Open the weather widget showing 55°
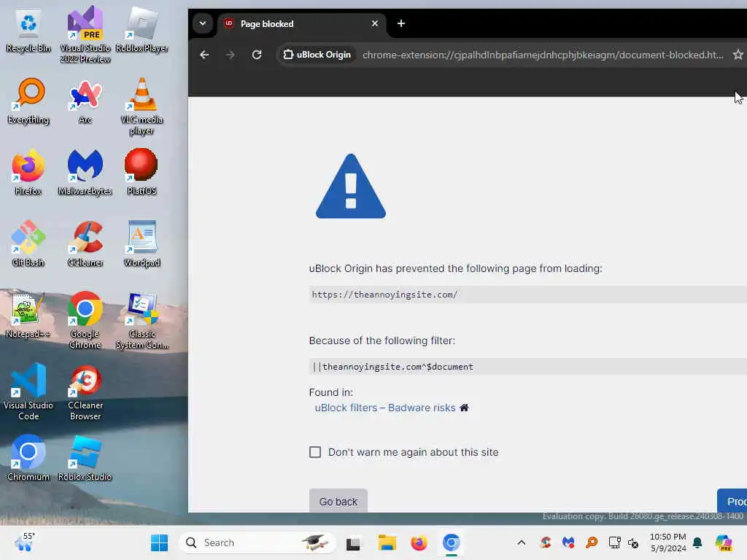This screenshot has width=747, height=560. coord(24,542)
